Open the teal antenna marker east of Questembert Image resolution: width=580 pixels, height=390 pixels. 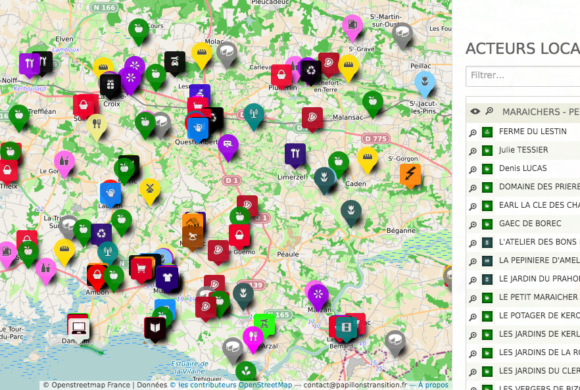(254, 115)
